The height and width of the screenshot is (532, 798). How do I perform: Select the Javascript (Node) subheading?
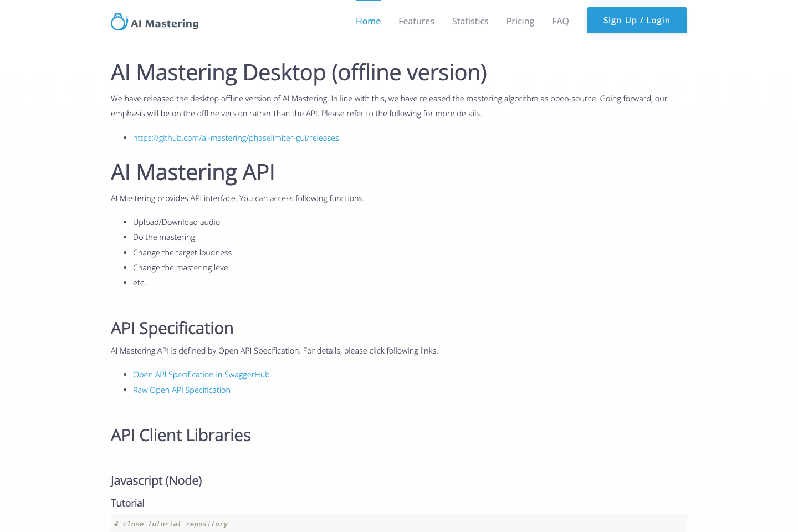(x=156, y=480)
